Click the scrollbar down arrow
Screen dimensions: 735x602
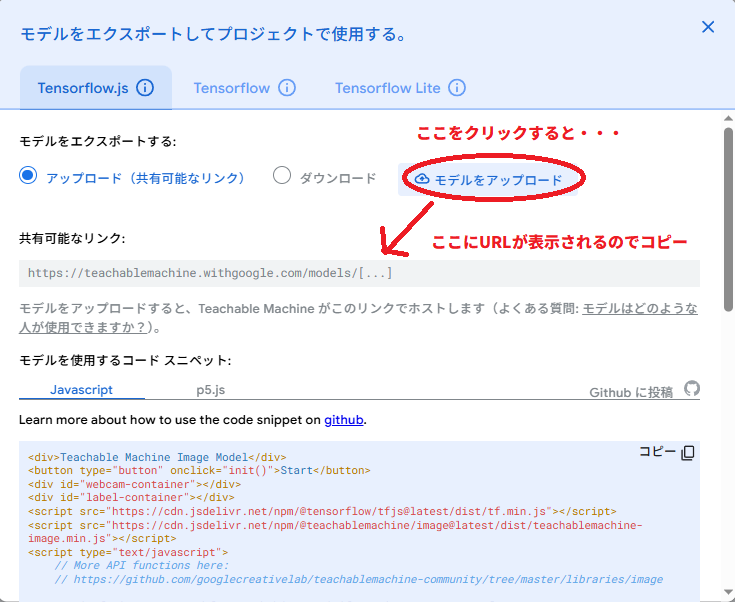(728, 592)
